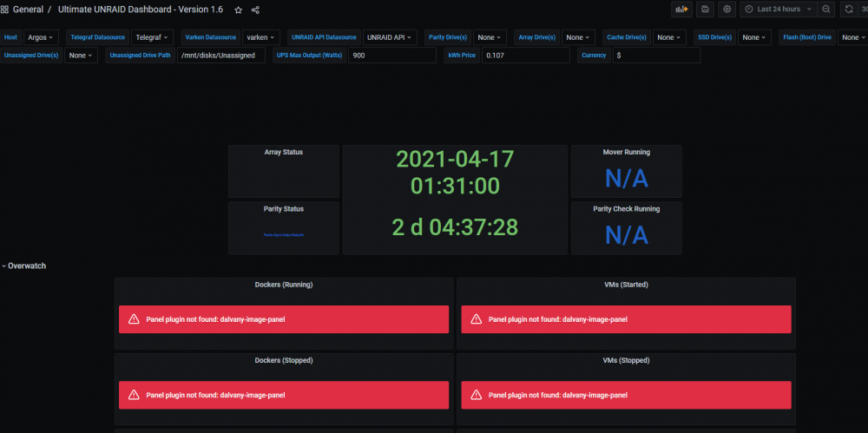Click the kWh Price variable label
Screen dimensions: 868x433
click(462, 56)
